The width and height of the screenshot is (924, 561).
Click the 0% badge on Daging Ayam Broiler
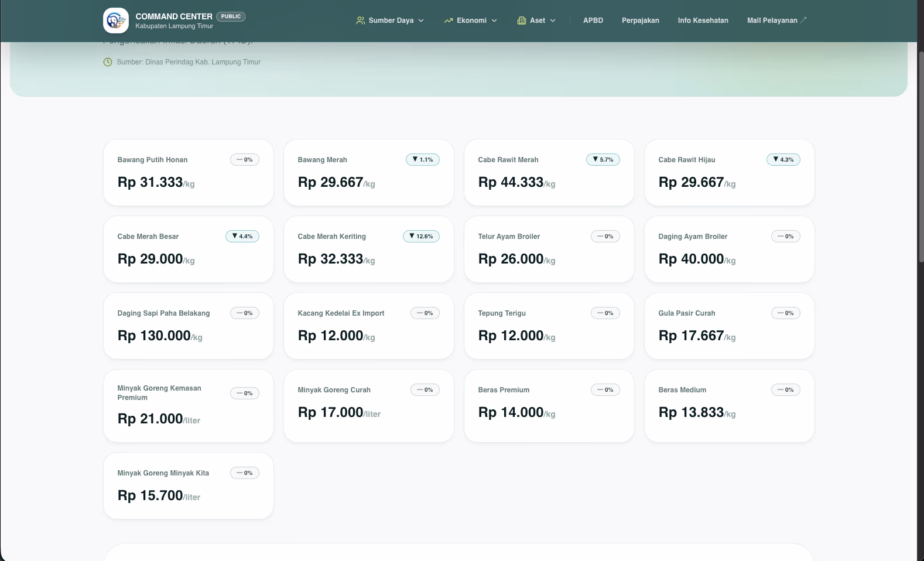tap(786, 237)
